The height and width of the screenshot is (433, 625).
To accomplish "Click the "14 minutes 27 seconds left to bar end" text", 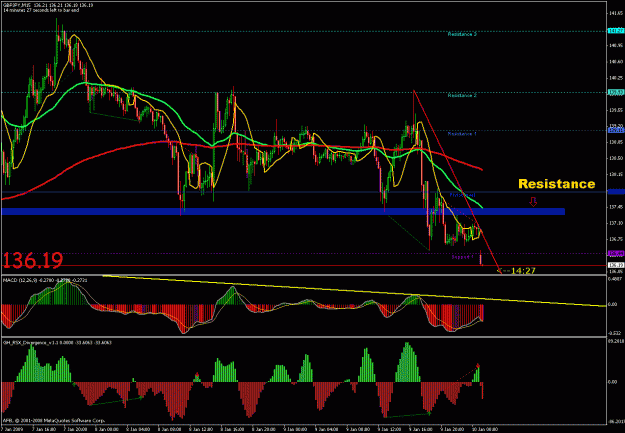I will click(41, 10).
